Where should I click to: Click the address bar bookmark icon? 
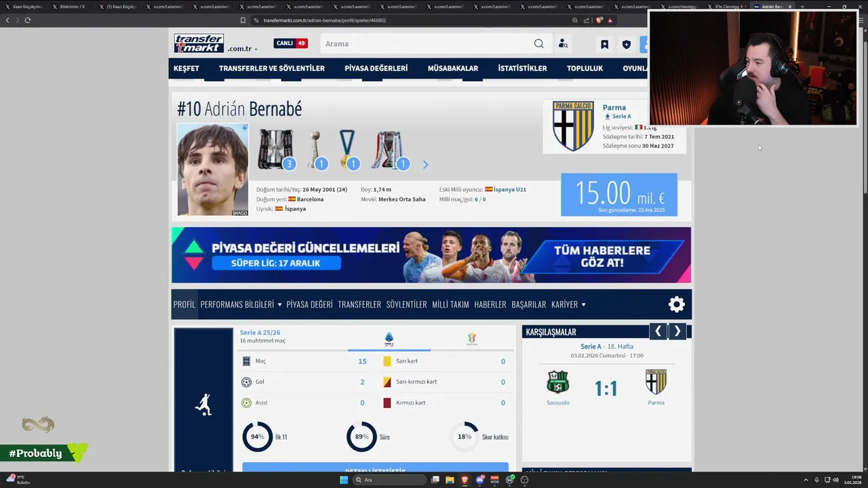[243, 20]
